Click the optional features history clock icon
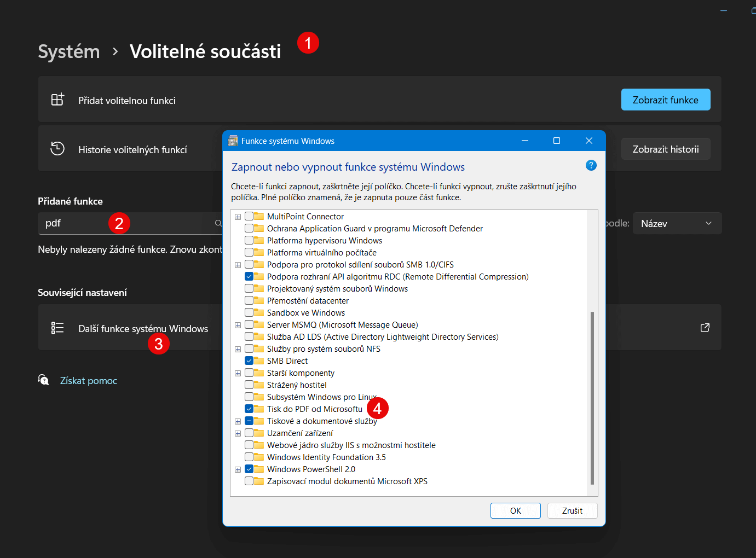The image size is (756, 558). coord(57,149)
